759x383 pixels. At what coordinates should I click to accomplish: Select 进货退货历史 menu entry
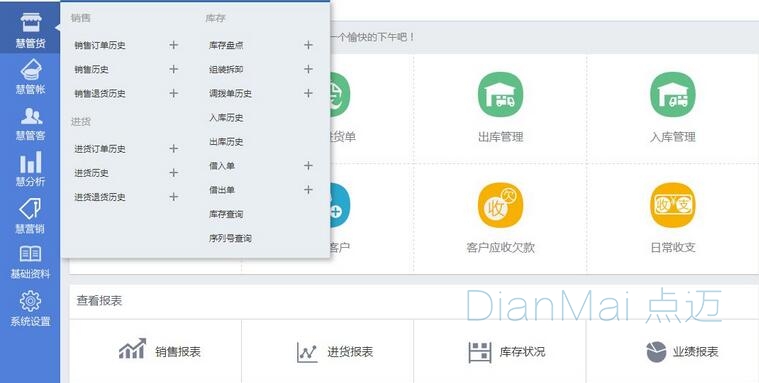point(100,198)
